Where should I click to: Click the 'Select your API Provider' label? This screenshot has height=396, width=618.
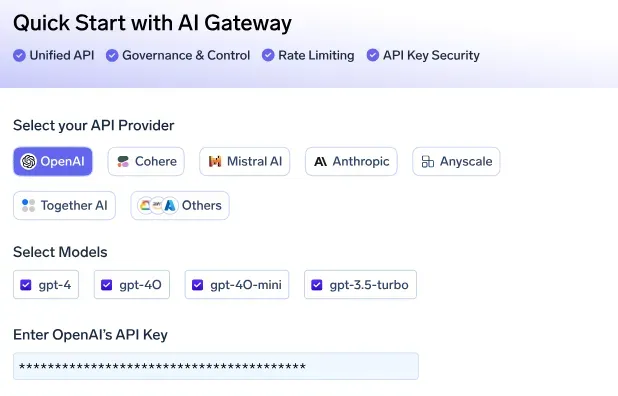tap(94, 126)
